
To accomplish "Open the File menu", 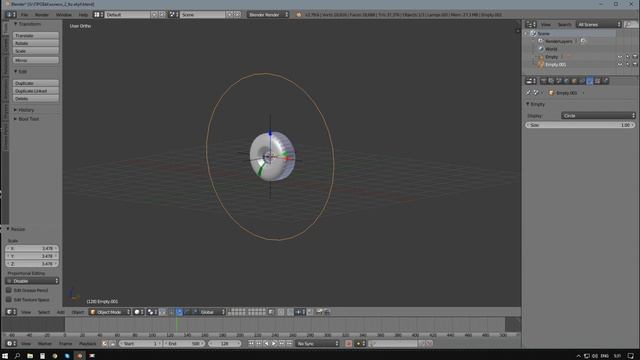I will click(x=24, y=15).
